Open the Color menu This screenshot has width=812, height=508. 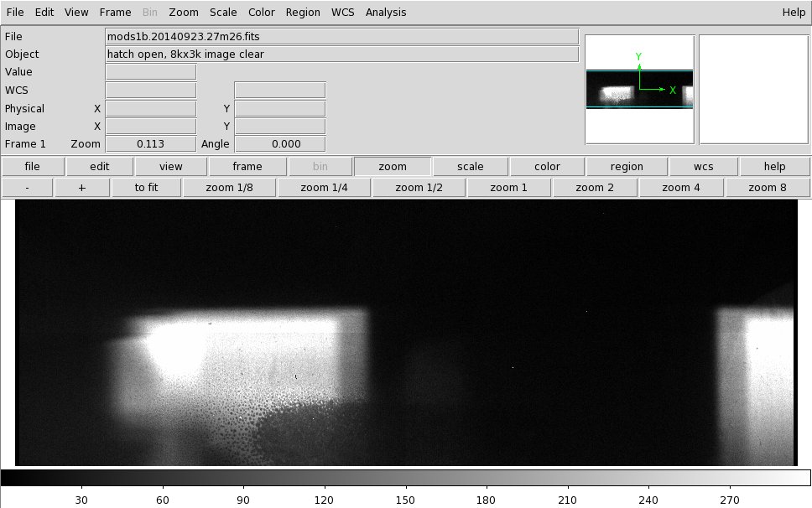[x=261, y=12]
